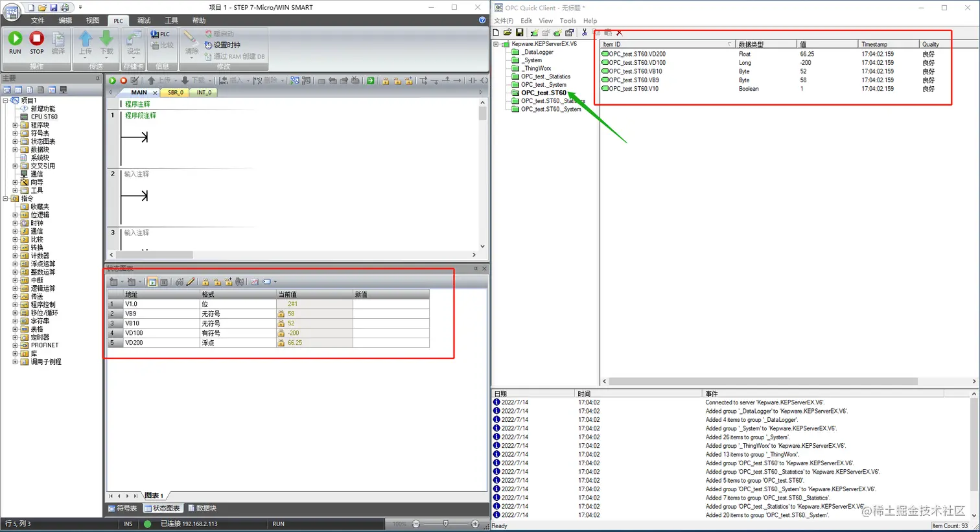Select CPU ST60 in project tree
Screen dimensions: 980x532
point(44,117)
